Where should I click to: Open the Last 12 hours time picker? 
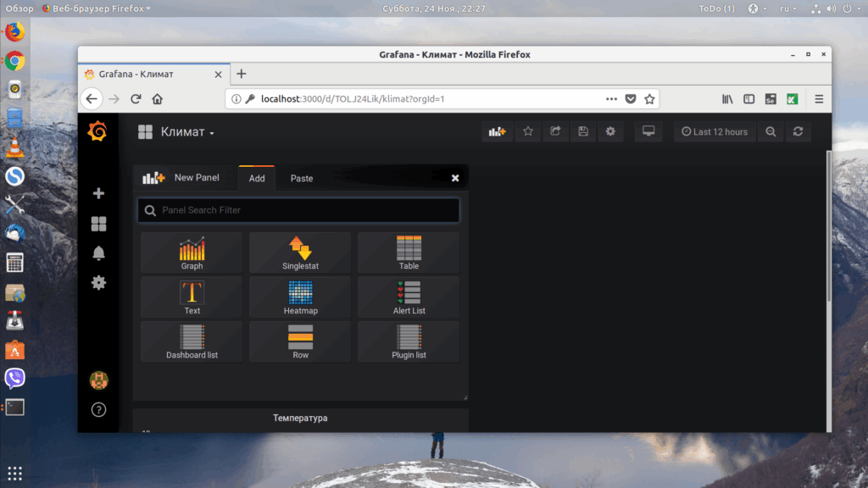pyautogui.click(x=715, y=131)
